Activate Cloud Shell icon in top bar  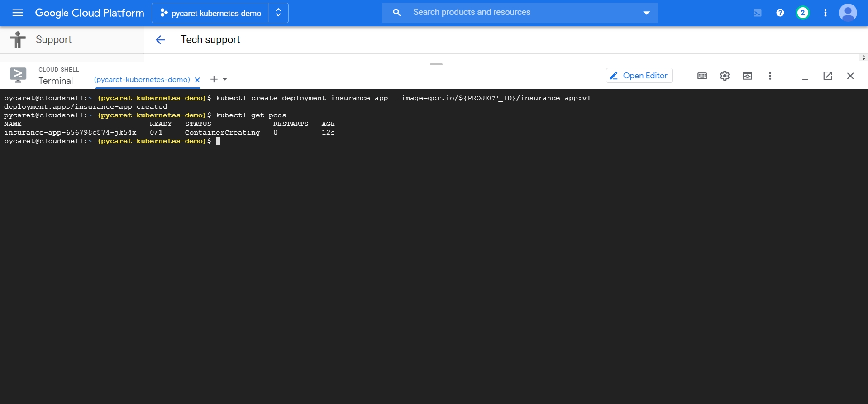click(x=757, y=13)
